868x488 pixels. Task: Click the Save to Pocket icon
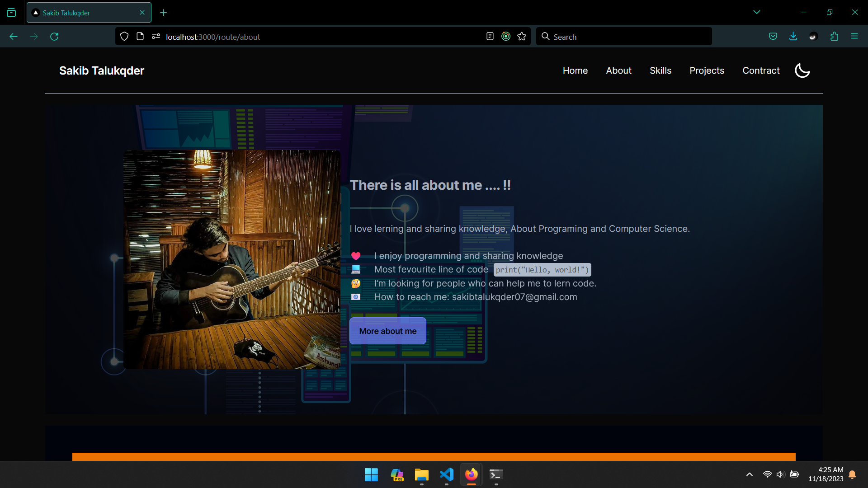click(x=773, y=37)
